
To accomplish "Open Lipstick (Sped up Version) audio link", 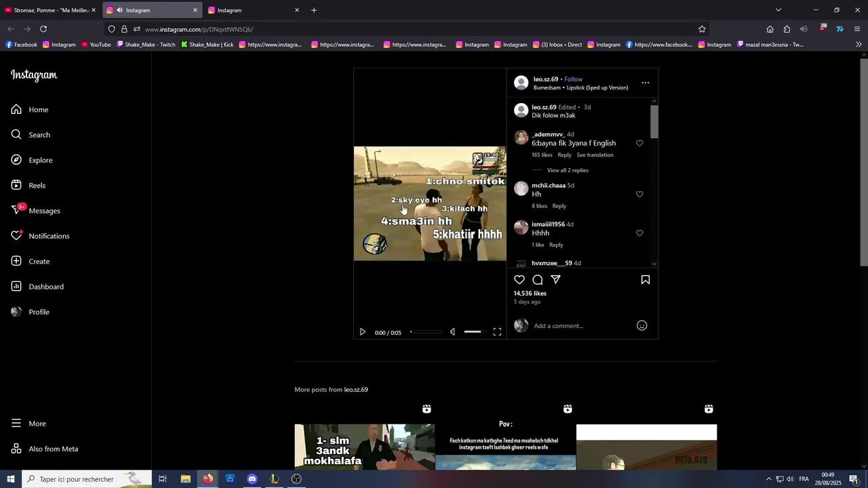I will (597, 87).
